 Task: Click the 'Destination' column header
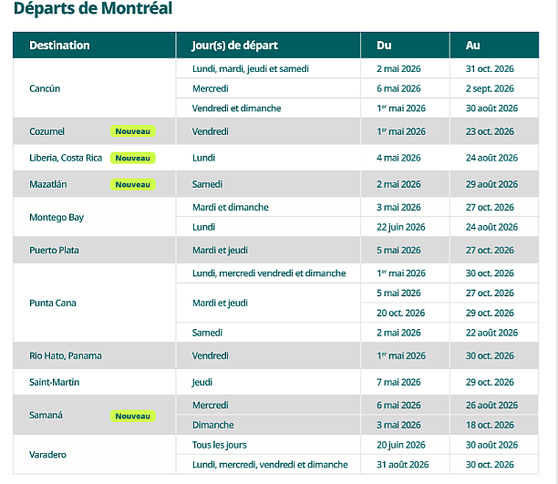click(x=59, y=45)
